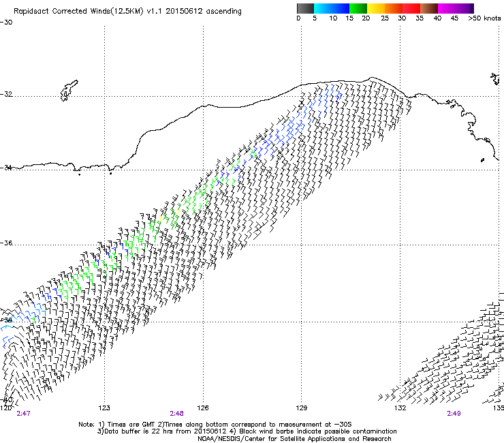Click longitude label '129' on bottom axis
504x443 pixels.
coord(302,408)
